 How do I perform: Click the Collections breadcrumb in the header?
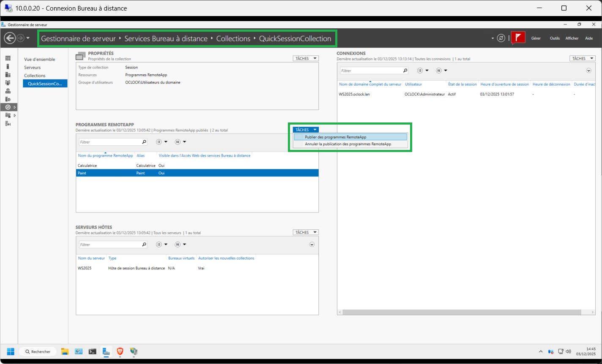(233, 38)
